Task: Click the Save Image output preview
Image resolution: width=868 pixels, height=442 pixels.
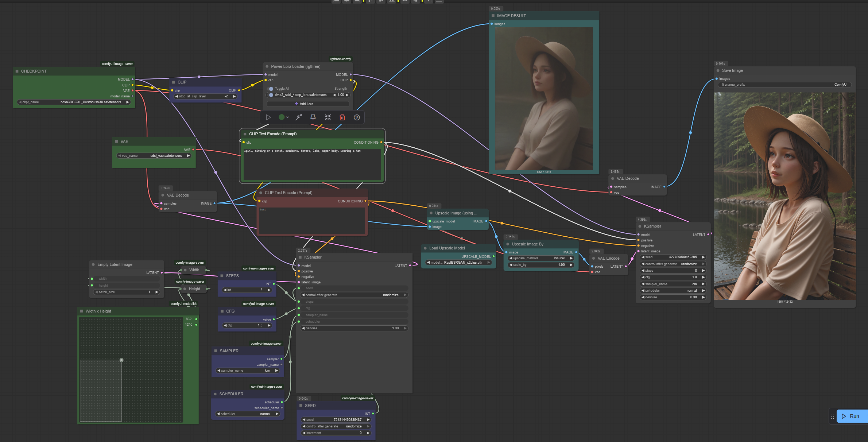Action: pyautogui.click(x=784, y=196)
